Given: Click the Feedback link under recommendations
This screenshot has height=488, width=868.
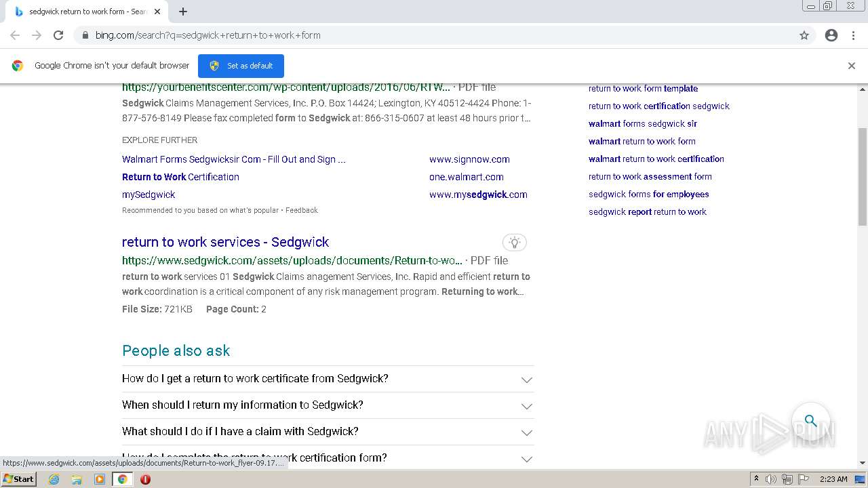Looking at the screenshot, I should [302, 210].
